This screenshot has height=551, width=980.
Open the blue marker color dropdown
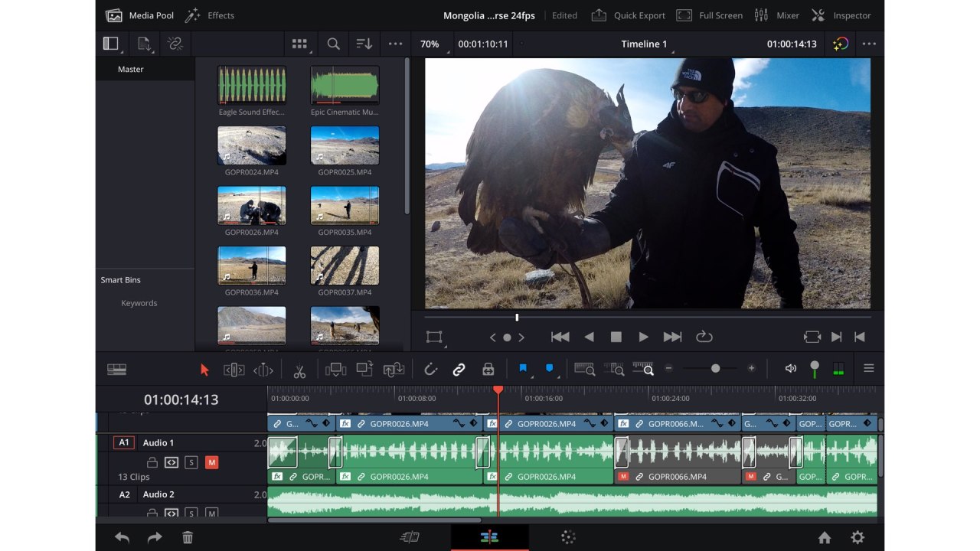tap(550, 369)
